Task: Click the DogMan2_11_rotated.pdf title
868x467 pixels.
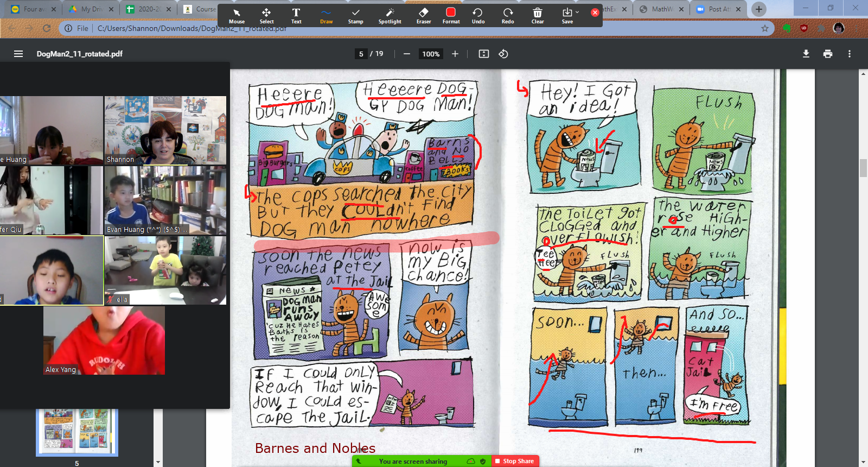Action: (x=80, y=54)
